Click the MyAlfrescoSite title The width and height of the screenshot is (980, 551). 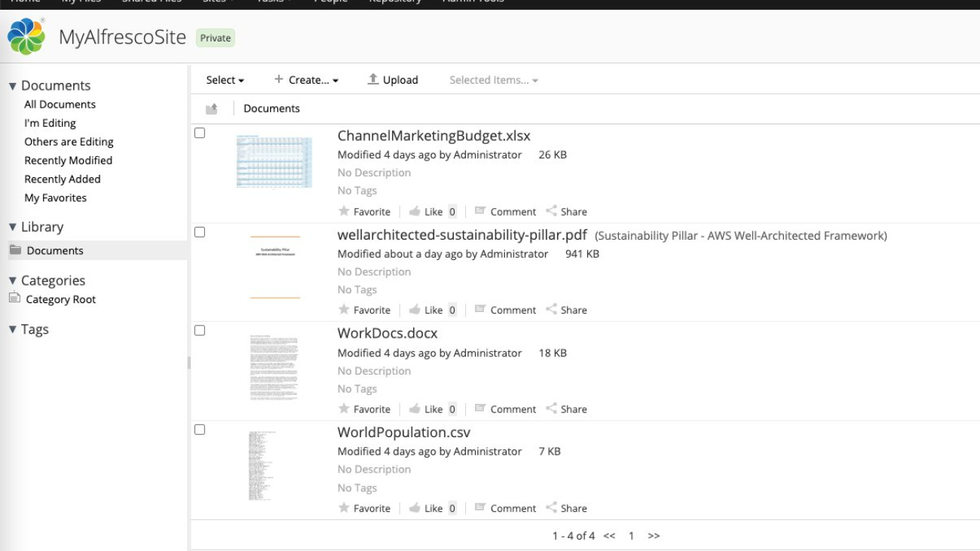point(122,37)
